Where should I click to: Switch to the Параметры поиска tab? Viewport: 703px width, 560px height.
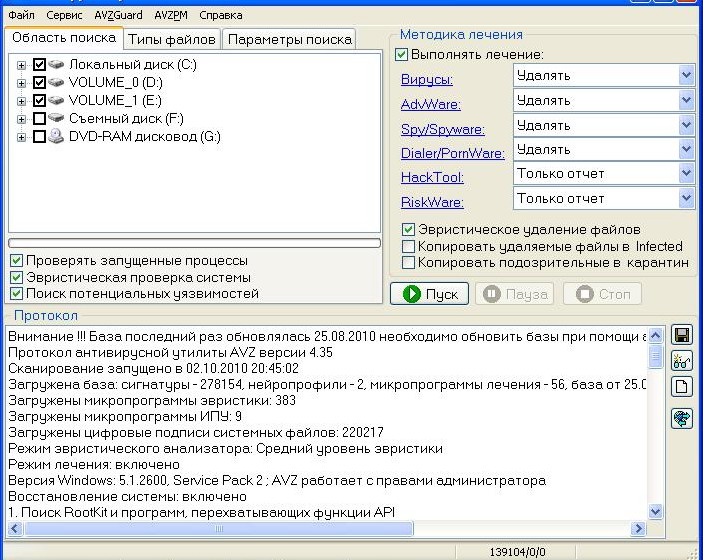290,39
